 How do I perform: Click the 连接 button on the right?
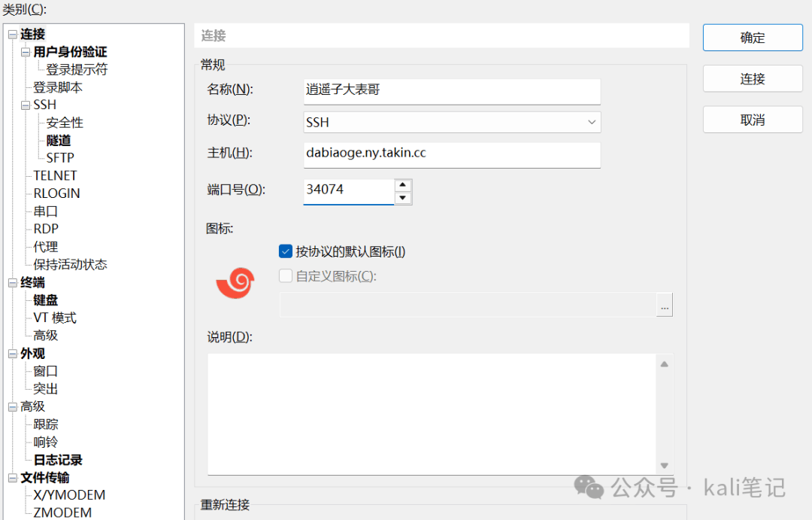(753, 79)
